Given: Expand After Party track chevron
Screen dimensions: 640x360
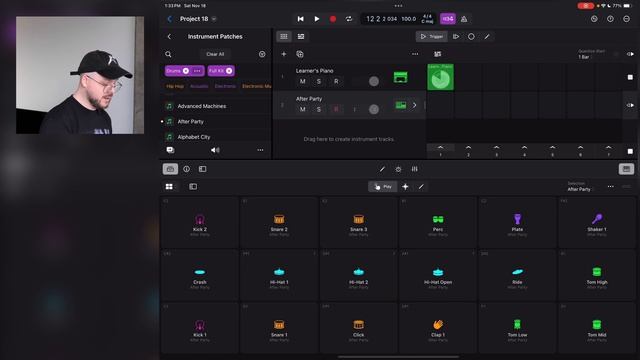Looking at the screenshot, I should [414, 105].
